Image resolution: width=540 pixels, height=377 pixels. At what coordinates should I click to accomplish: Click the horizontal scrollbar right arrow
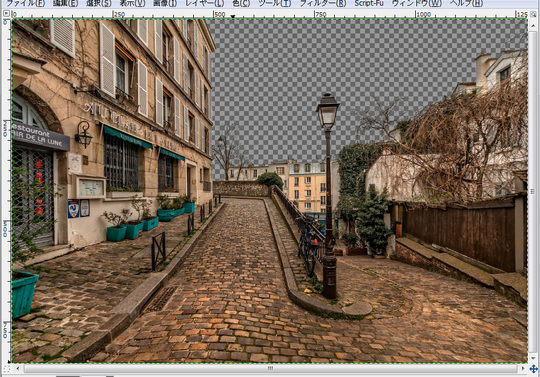coord(523,369)
